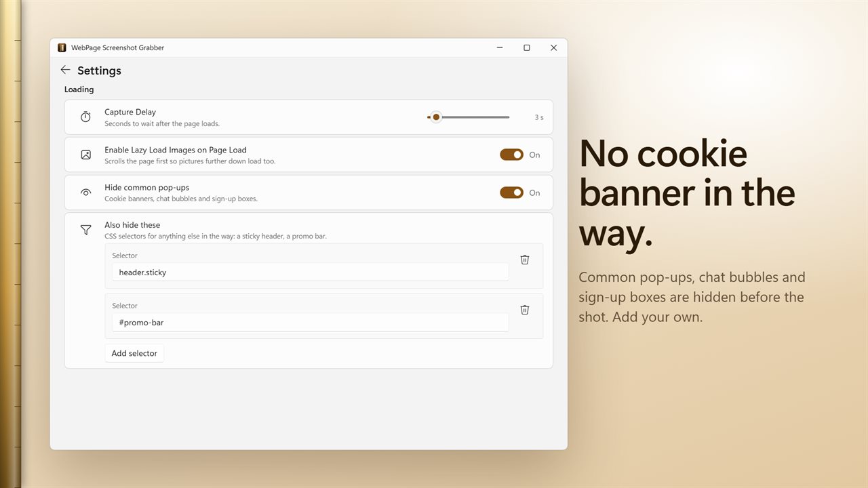Click the Lazy Load Images picture icon
Image resolution: width=868 pixels, height=488 pixels.
(x=85, y=155)
